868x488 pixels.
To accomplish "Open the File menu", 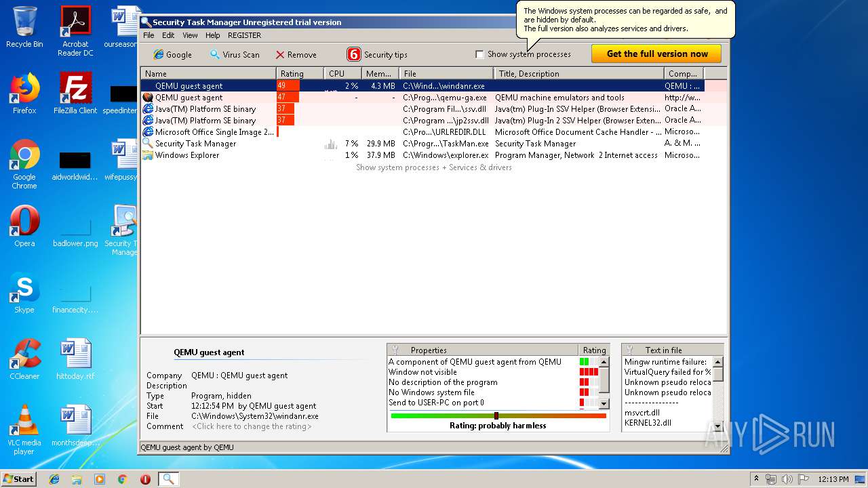I will [149, 35].
